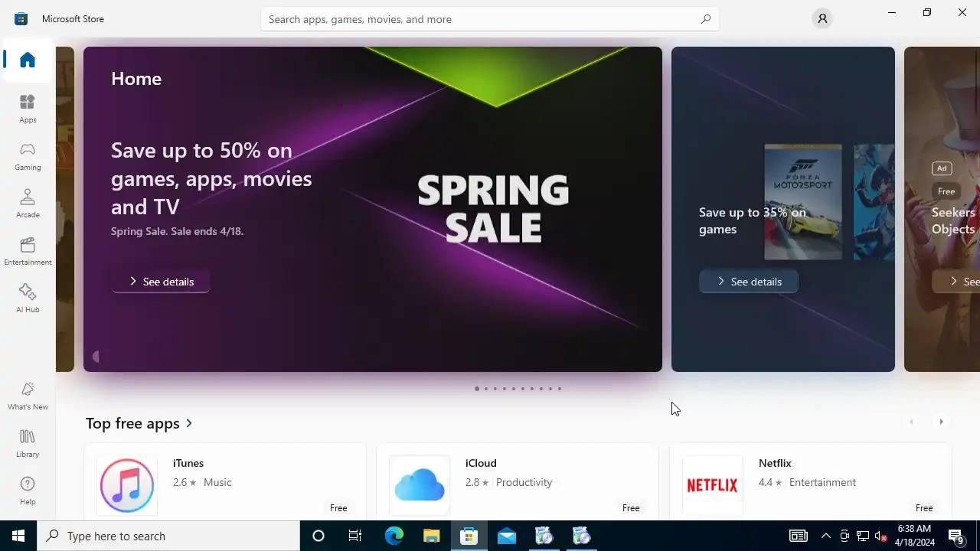Click See details on Spring Sale banner

161,282
